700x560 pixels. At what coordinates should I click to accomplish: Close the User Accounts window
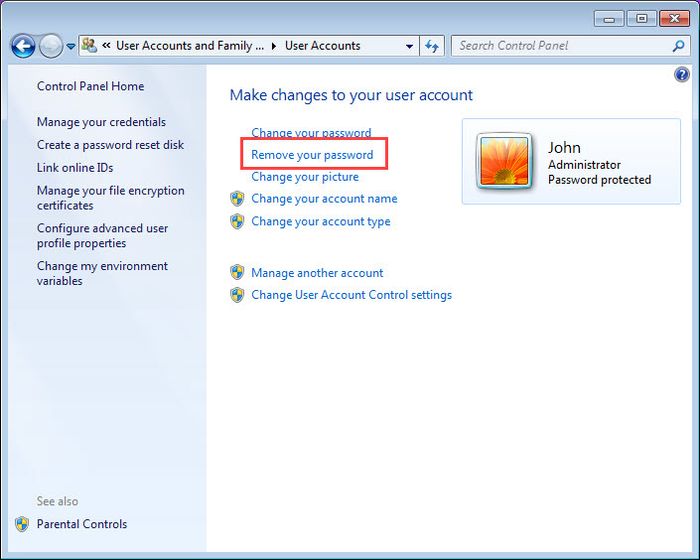pyautogui.click(x=674, y=19)
